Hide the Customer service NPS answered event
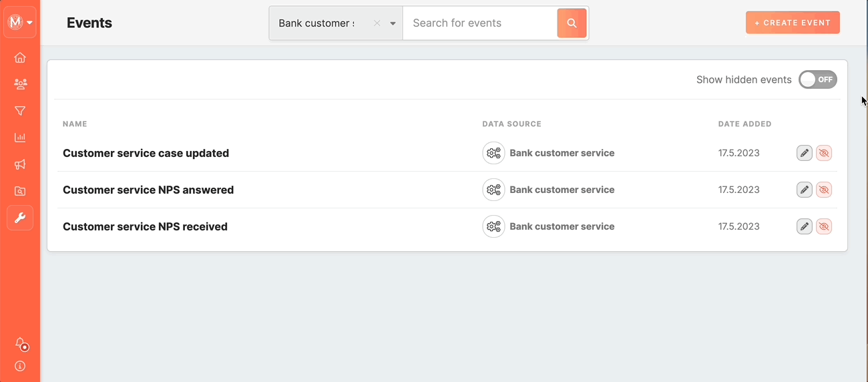The width and height of the screenshot is (868, 382). coord(824,190)
